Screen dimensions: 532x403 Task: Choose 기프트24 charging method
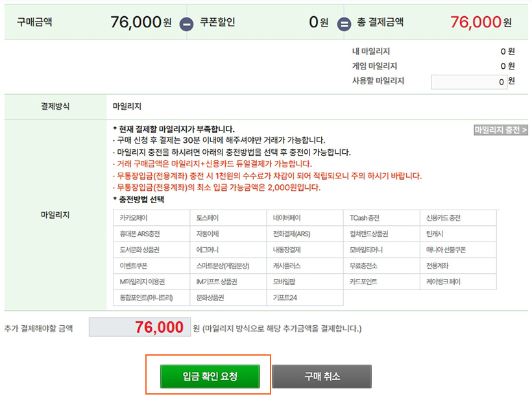point(285,298)
